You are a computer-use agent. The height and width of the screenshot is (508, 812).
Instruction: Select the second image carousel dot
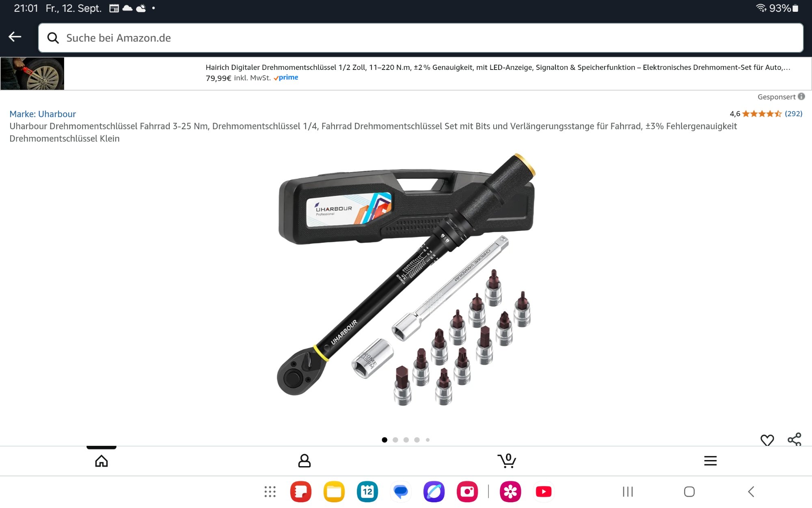[x=395, y=440]
